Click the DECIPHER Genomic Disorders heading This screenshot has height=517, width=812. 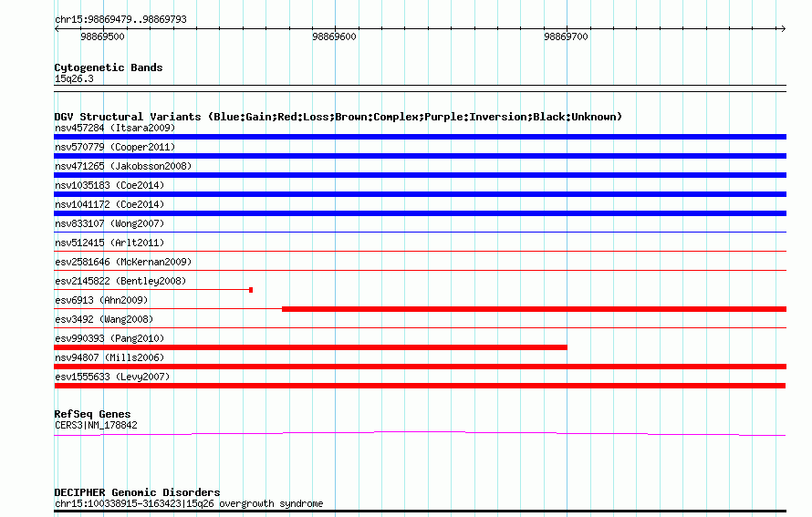click(137, 492)
